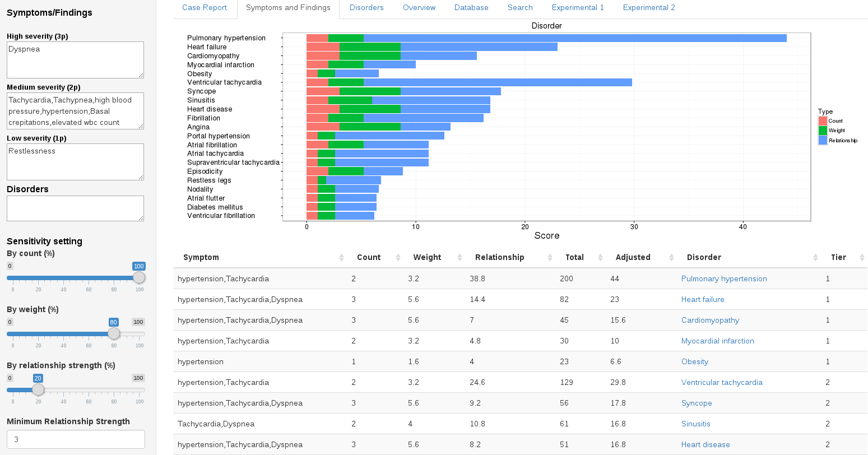This screenshot has width=868, height=455.
Task: Focus the High severity symptoms text box
Action: point(75,60)
